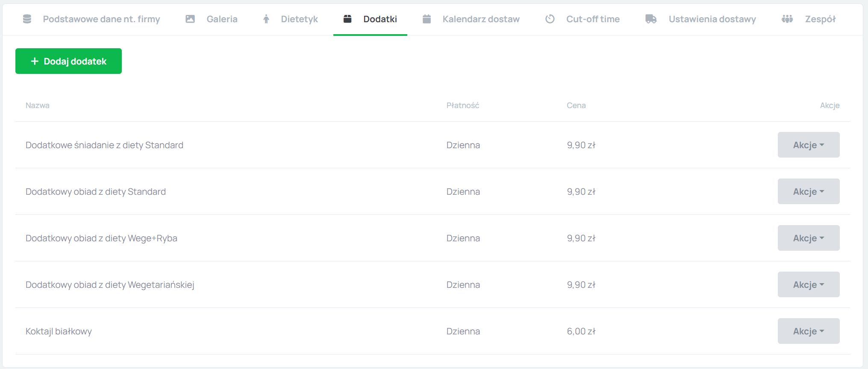This screenshot has width=868, height=369.
Task: Click the Galeria picture icon
Action: [x=190, y=19]
